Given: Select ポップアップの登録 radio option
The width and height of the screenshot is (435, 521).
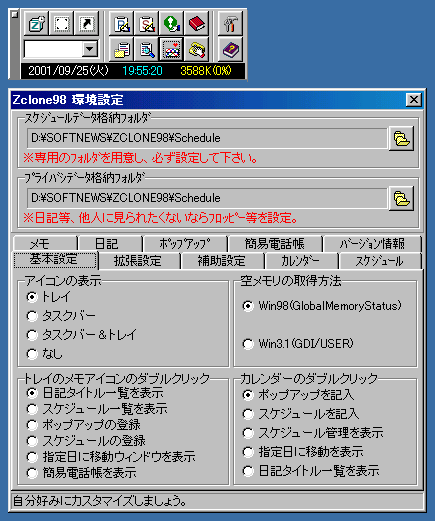Looking at the screenshot, I should (x=83, y=425).
